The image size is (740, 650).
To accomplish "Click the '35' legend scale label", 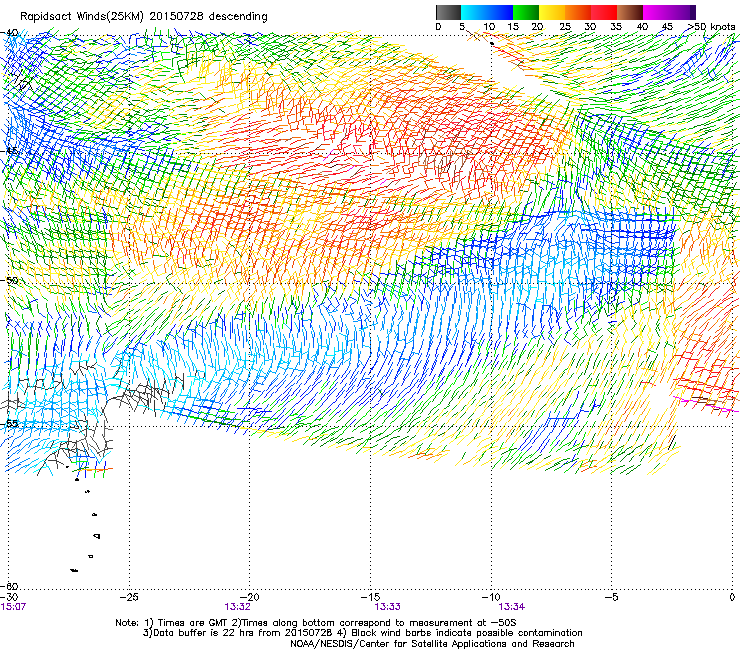I will tap(616, 27).
